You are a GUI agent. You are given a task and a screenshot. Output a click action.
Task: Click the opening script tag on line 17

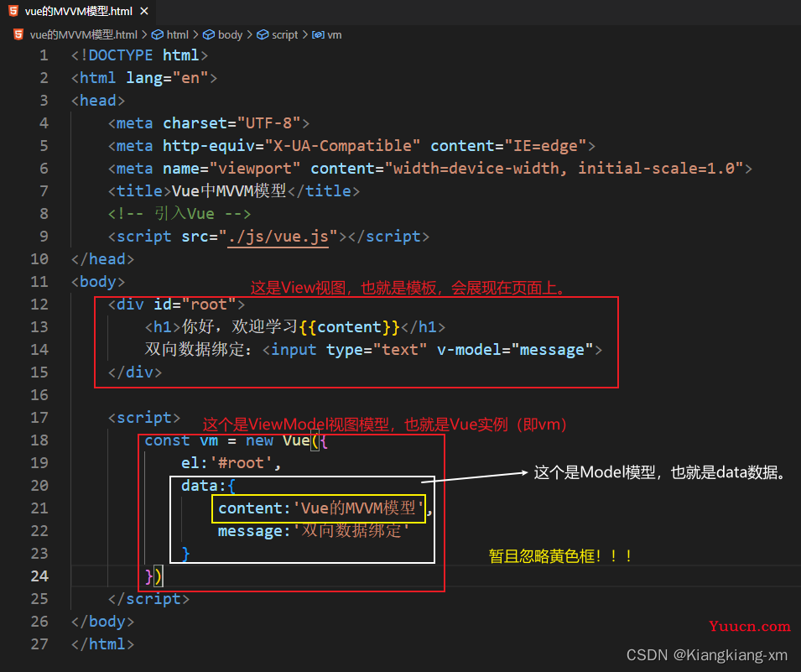[144, 418]
